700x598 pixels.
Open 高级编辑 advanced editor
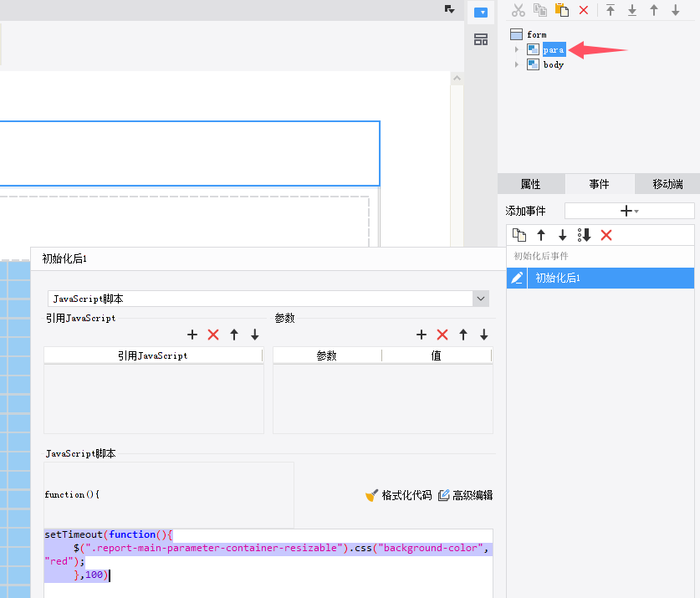pos(466,495)
